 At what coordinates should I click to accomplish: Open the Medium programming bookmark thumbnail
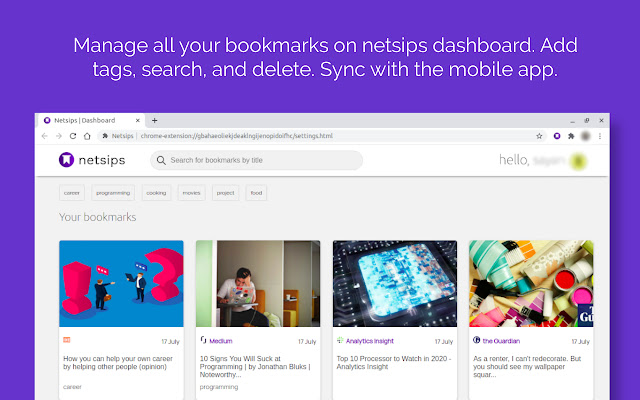(x=258, y=283)
